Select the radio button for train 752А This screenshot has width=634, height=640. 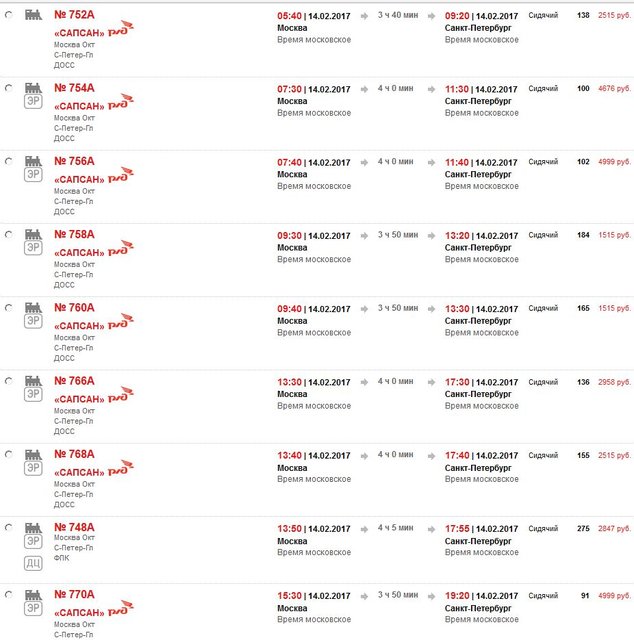coord(9,17)
